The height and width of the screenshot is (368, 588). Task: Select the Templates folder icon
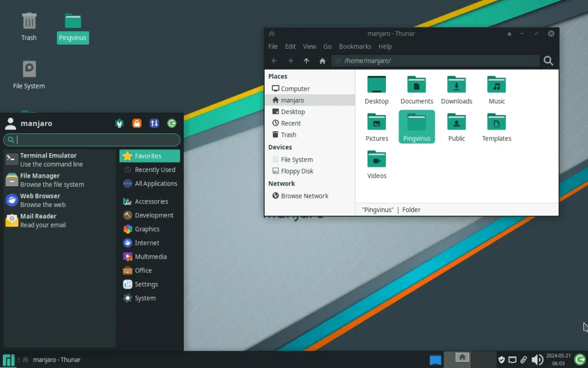[x=497, y=127]
